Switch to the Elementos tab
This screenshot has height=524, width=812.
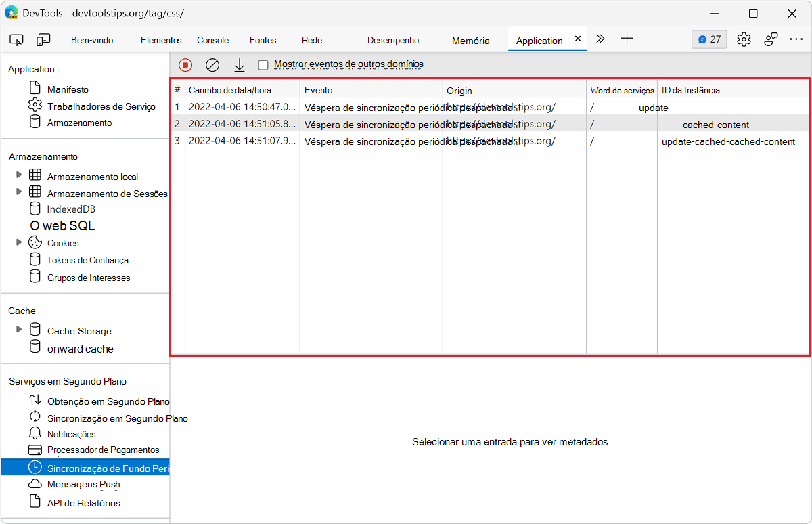[x=161, y=40]
